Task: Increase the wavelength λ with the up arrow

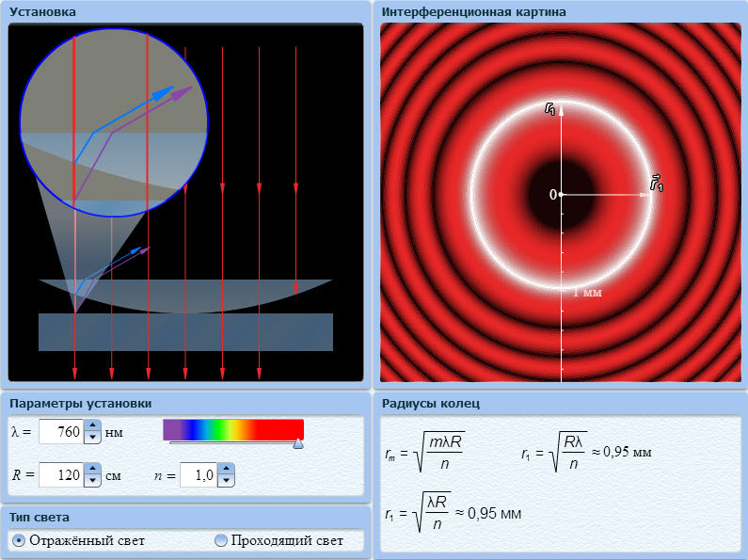Action: tap(92, 425)
